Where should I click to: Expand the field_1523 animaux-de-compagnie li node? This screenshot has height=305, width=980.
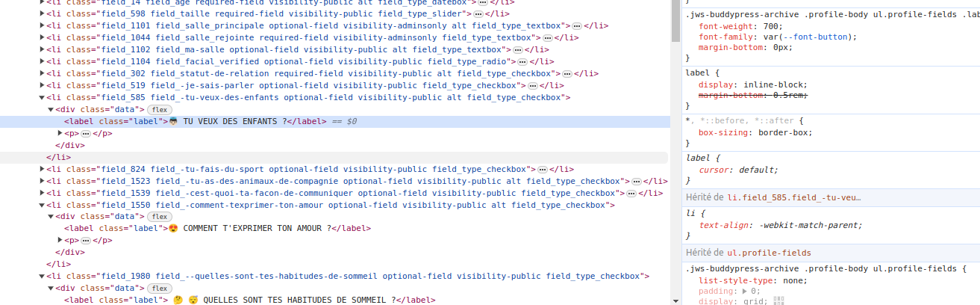41,181
